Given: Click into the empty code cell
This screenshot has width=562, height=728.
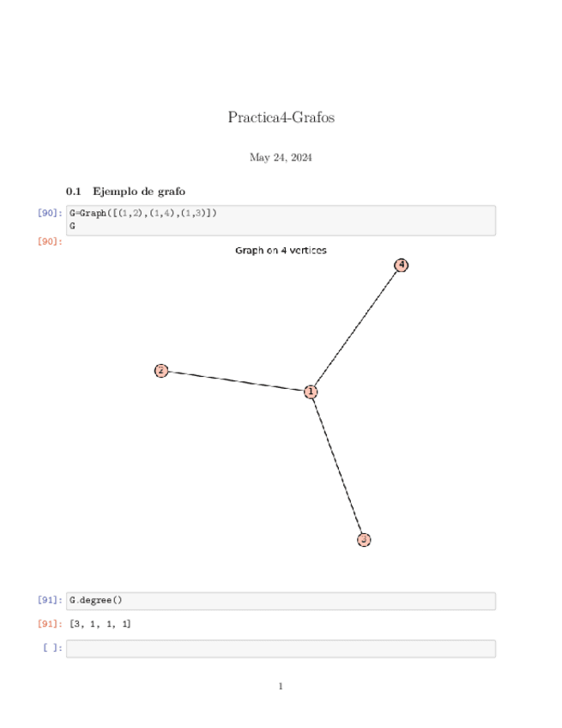Looking at the screenshot, I should [281, 648].
